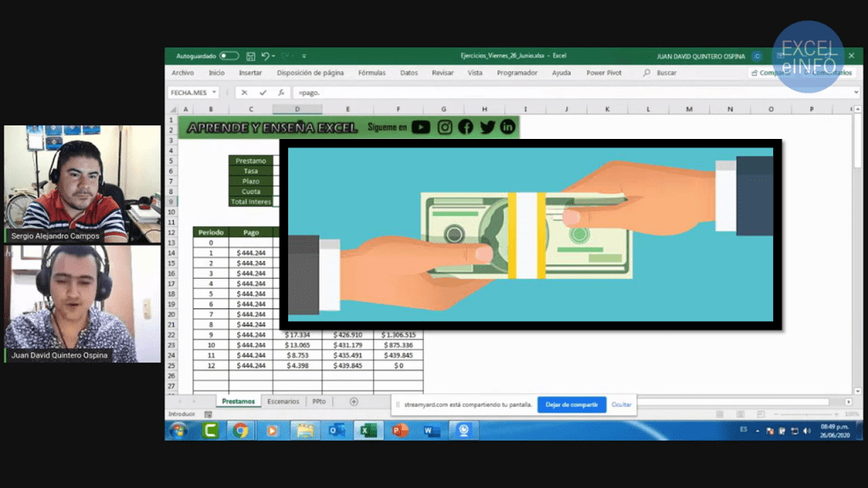Switch to the Inicio ribbon tab

click(216, 73)
